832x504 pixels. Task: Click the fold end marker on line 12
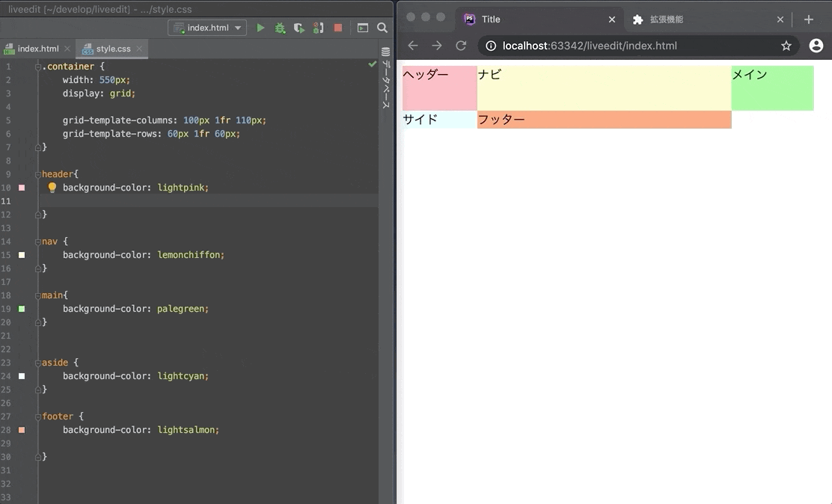tap(38, 215)
